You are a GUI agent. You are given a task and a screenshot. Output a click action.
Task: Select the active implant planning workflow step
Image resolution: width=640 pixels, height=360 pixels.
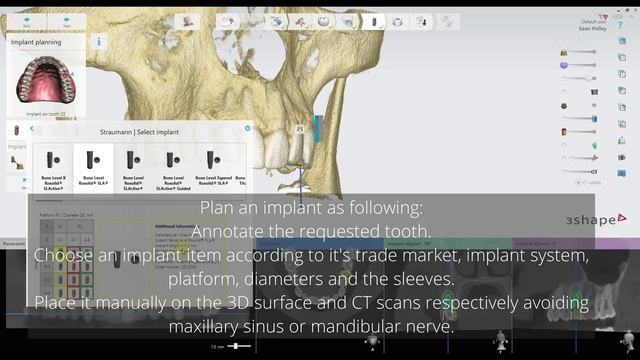[373, 22]
